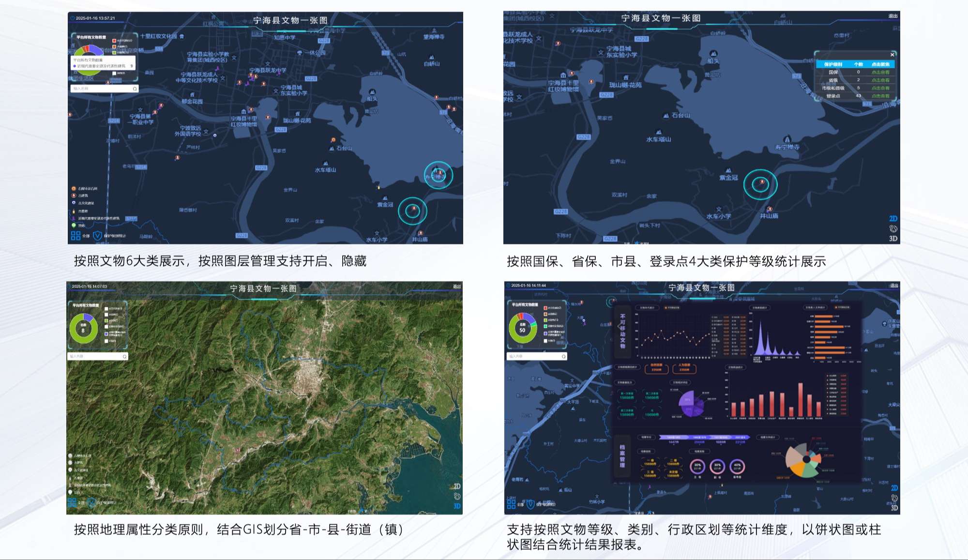Toggle first legend checkbox in satellite map panel
The image size is (968, 560).
pyautogui.click(x=106, y=308)
